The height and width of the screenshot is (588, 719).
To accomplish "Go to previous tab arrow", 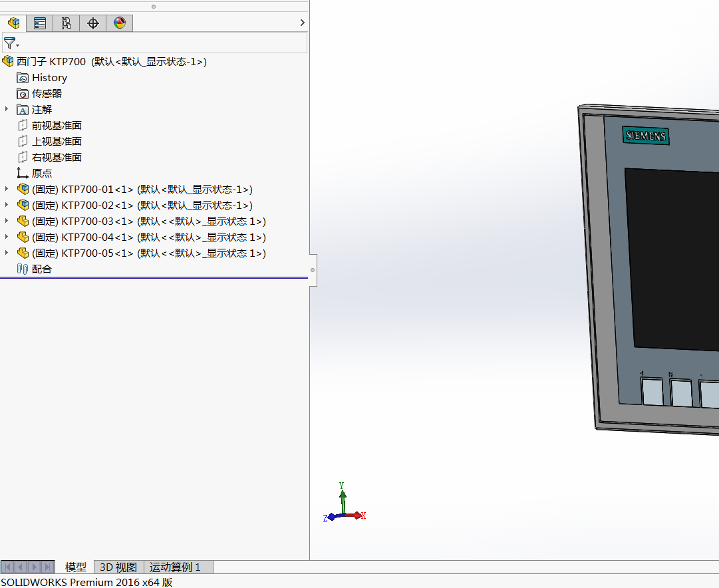I will [21, 567].
